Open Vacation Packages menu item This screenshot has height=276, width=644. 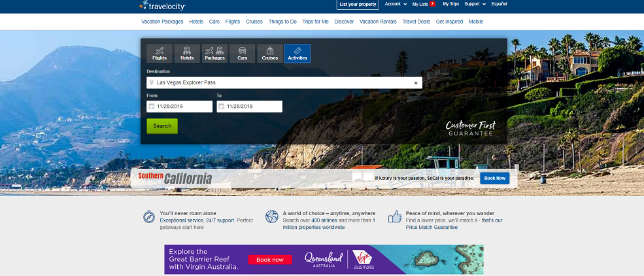point(162,22)
